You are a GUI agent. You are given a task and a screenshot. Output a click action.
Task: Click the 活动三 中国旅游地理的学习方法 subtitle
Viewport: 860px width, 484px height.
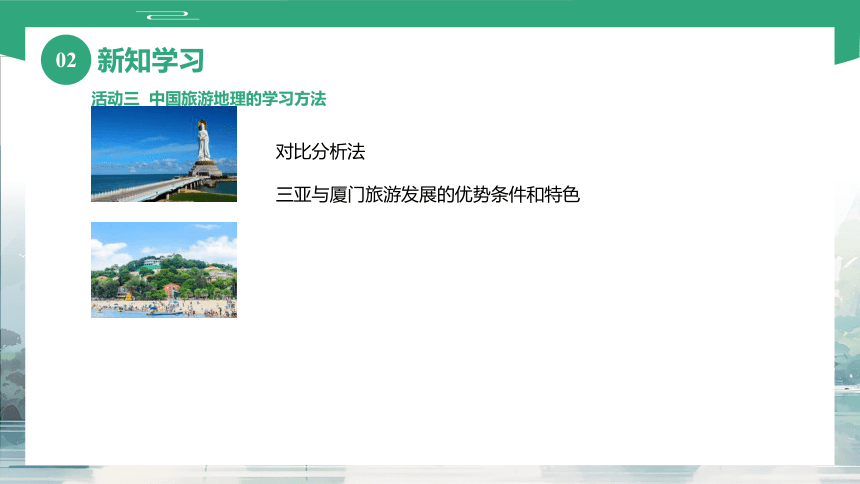pyautogui.click(x=208, y=99)
